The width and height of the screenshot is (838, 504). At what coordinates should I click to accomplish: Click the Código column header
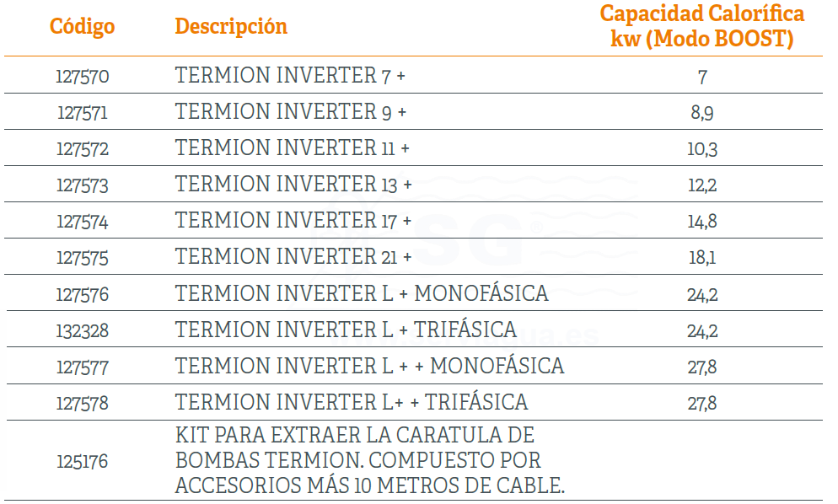pyautogui.click(x=82, y=27)
